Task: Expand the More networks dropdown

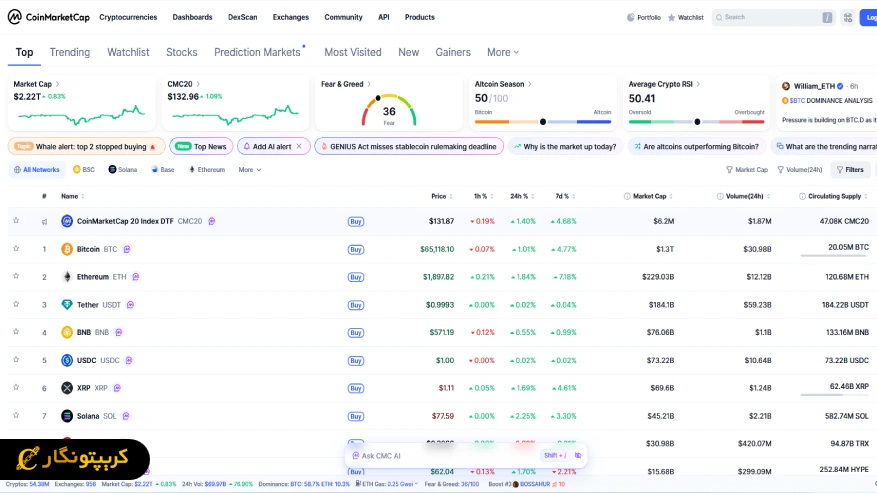Action: tap(249, 170)
